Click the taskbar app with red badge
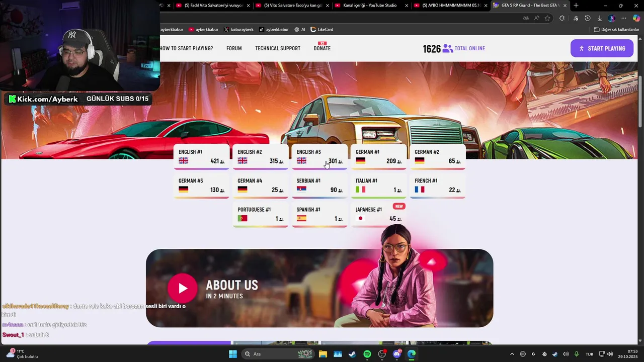The width and height of the screenshot is (644, 362). [382, 354]
